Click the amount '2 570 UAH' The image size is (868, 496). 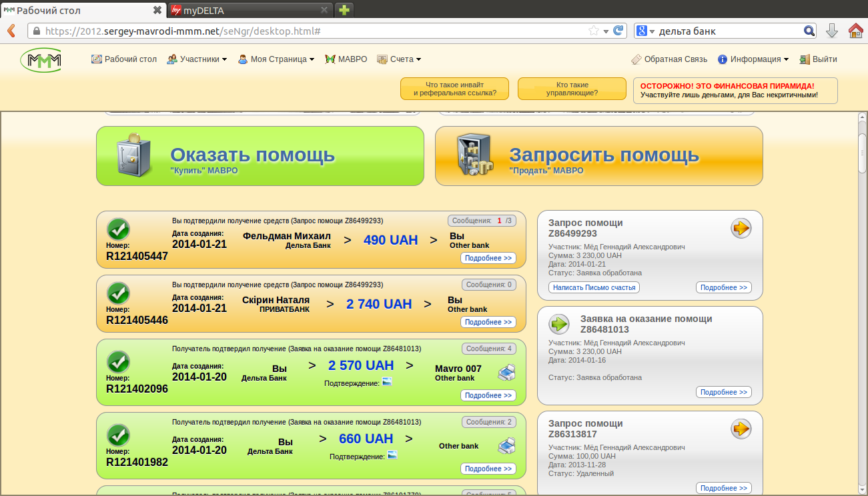pyautogui.click(x=361, y=365)
